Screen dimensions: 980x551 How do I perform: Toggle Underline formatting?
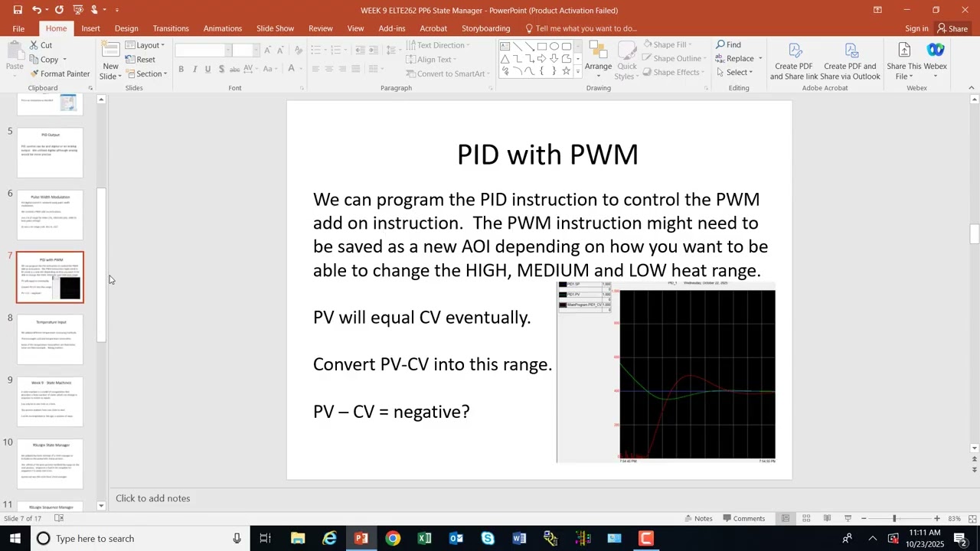(207, 69)
